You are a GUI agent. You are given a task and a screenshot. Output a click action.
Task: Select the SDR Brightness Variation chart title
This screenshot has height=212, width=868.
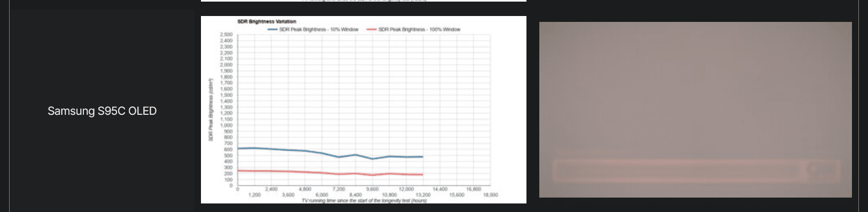267,21
